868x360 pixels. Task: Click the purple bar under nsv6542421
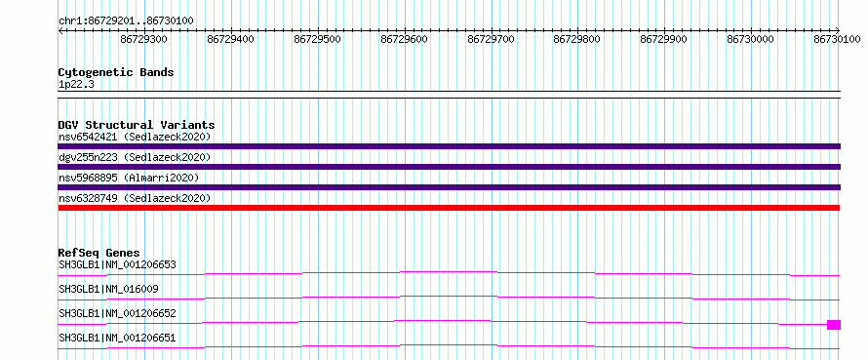(449, 146)
